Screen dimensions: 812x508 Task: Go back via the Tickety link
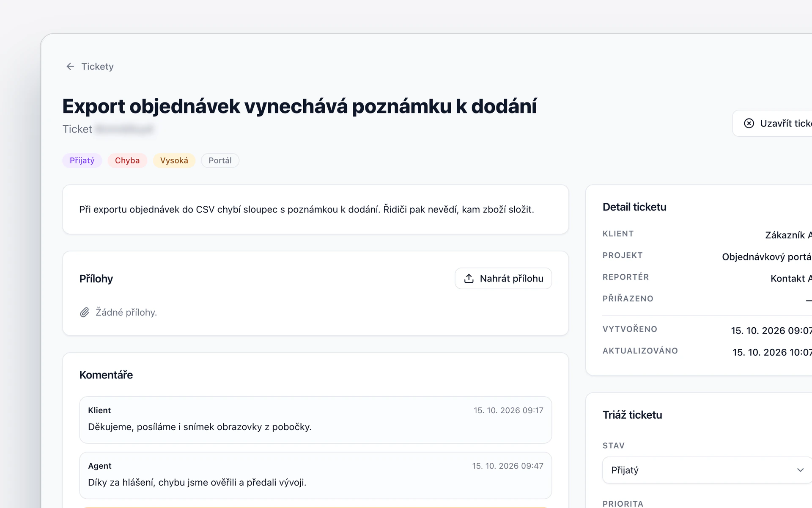coord(97,66)
